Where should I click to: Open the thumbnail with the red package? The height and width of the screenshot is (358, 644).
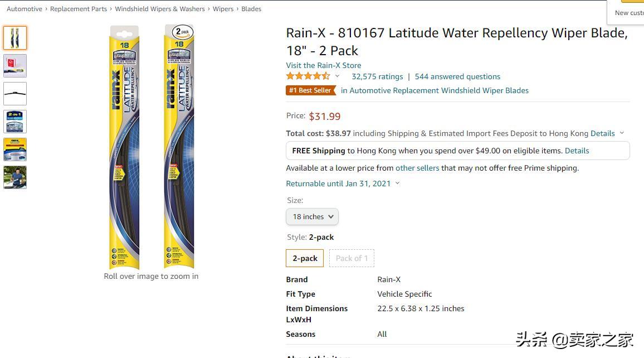(x=15, y=66)
